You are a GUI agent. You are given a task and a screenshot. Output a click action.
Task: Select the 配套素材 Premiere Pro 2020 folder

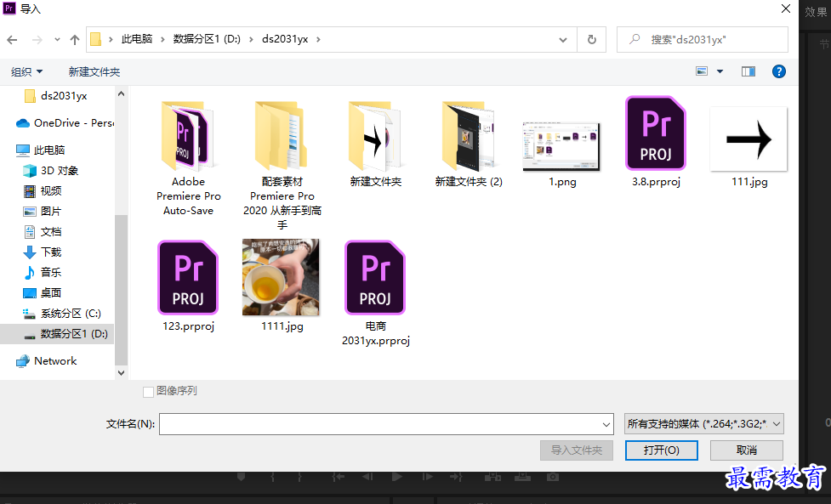pos(282,165)
